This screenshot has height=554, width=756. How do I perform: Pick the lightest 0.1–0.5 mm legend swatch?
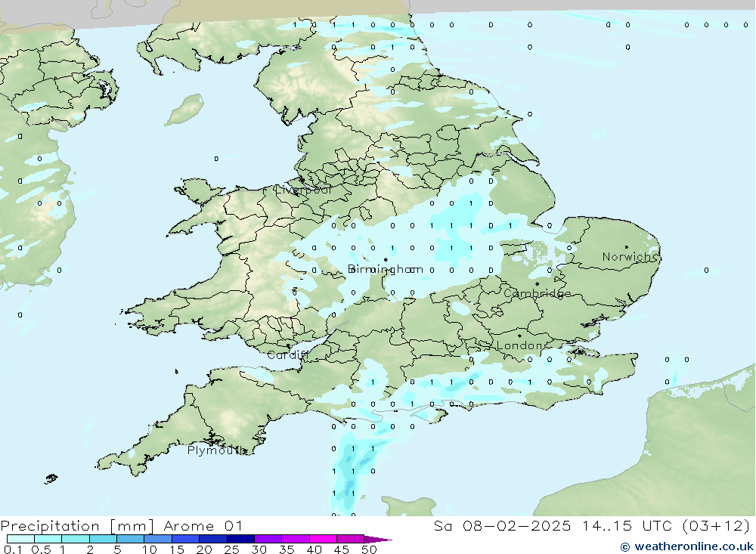(20, 539)
